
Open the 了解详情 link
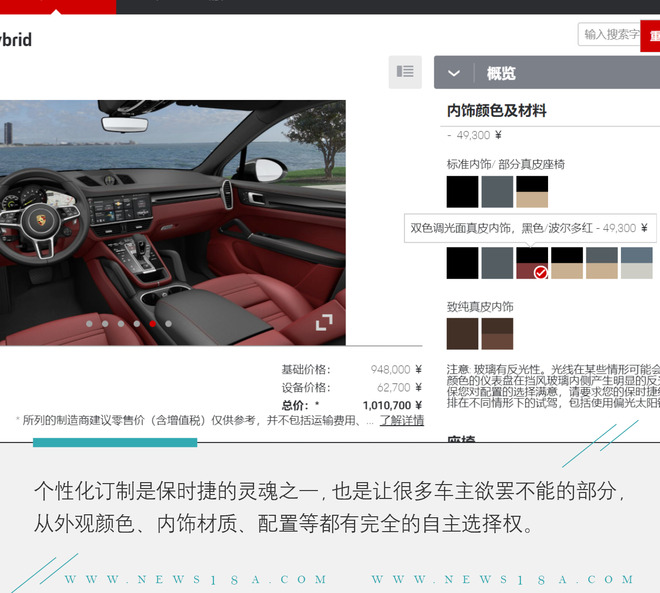point(402,420)
